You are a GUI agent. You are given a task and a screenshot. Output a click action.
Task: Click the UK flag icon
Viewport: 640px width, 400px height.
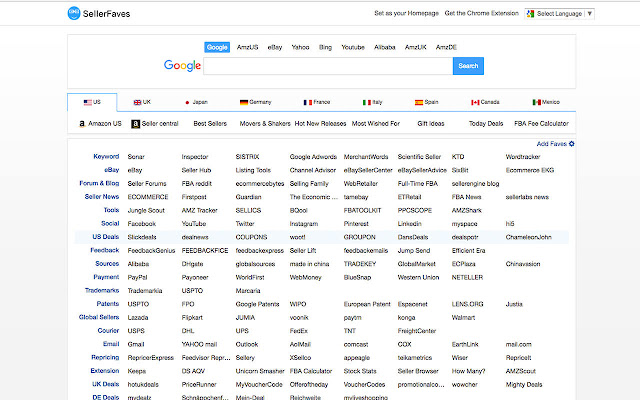click(138, 102)
